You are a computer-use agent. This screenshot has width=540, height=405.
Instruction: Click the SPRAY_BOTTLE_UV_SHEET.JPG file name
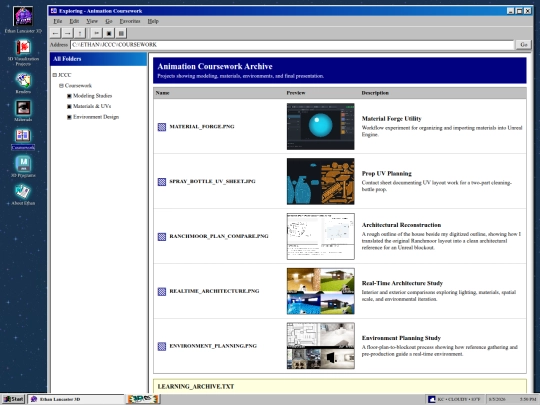(212, 181)
